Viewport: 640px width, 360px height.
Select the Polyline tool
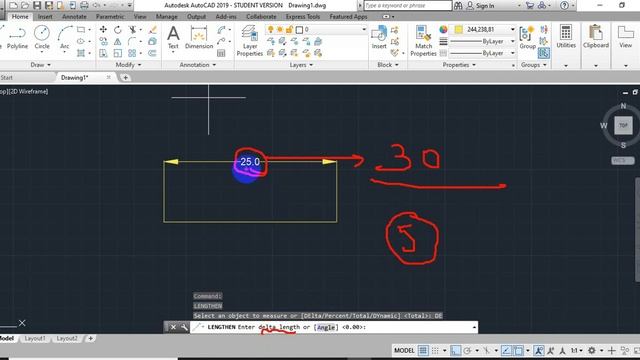pos(17,38)
